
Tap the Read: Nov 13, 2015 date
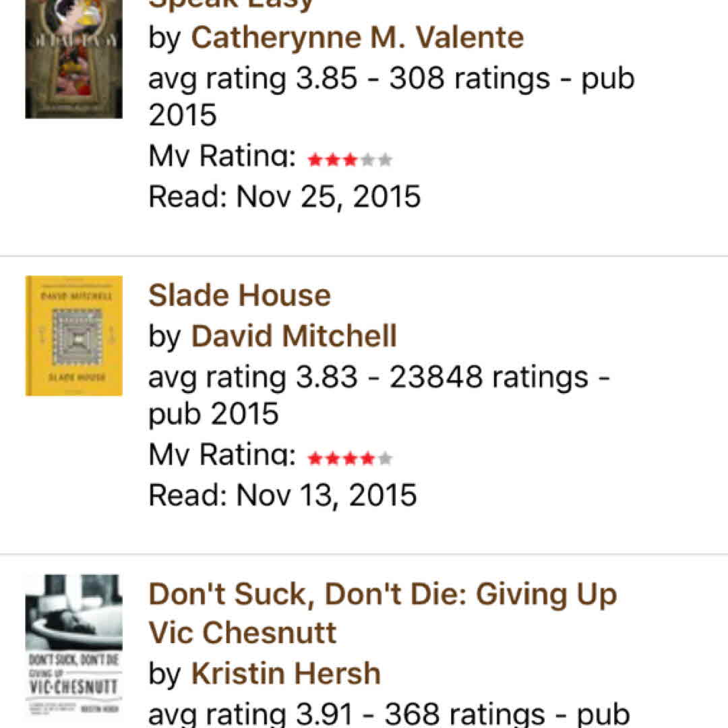pyautogui.click(x=282, y=495)
